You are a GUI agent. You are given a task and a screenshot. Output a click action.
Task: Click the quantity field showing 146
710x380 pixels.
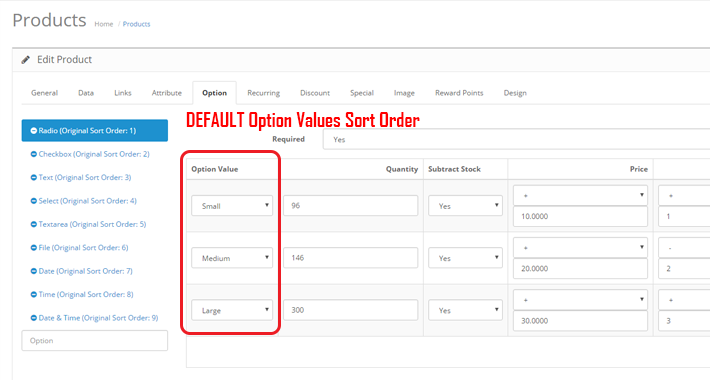pyautogui.click(x=350, y=258)
